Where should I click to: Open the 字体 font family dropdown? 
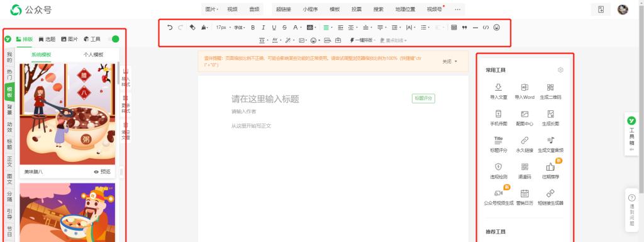click(x=240, y=28)
